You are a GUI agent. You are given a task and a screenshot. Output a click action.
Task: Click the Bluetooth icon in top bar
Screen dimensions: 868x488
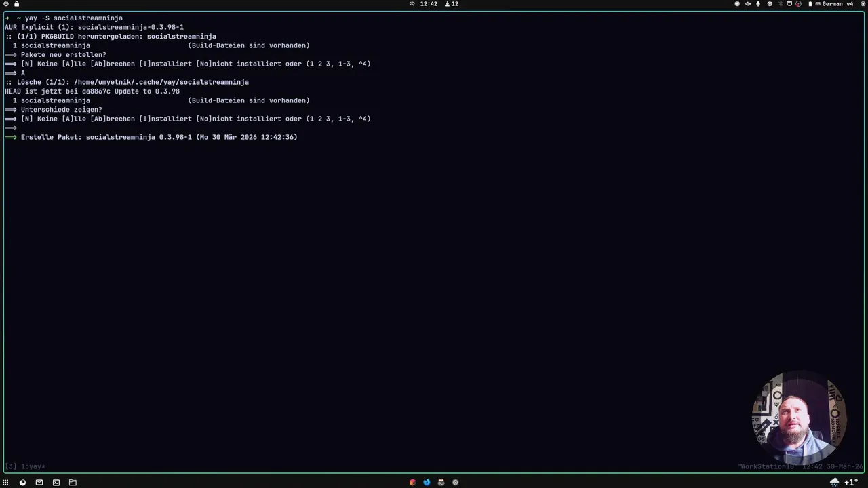780,4
